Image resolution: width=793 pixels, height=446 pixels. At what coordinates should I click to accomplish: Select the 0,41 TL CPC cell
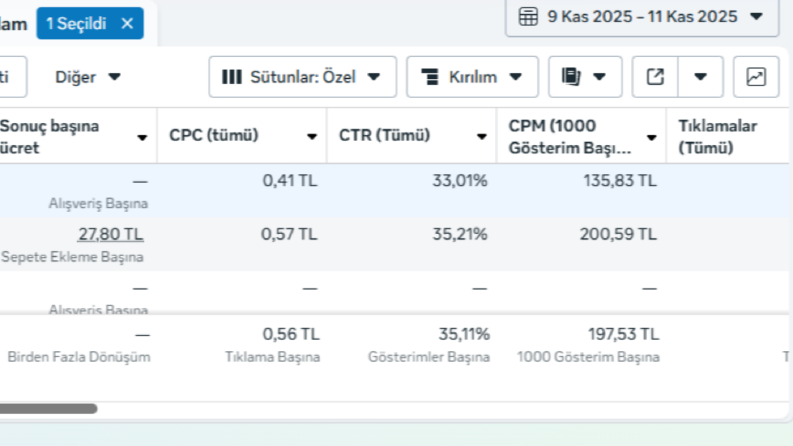(290, 181)
